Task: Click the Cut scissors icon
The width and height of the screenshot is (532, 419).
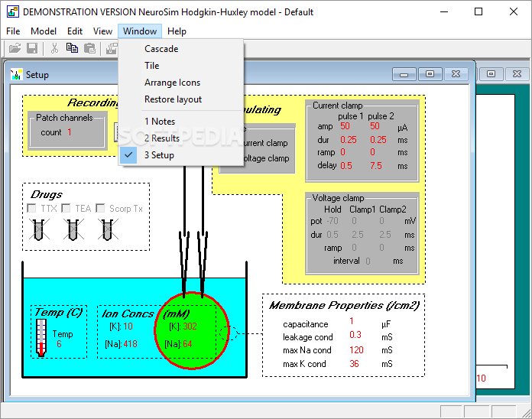Action: (54, 48)
